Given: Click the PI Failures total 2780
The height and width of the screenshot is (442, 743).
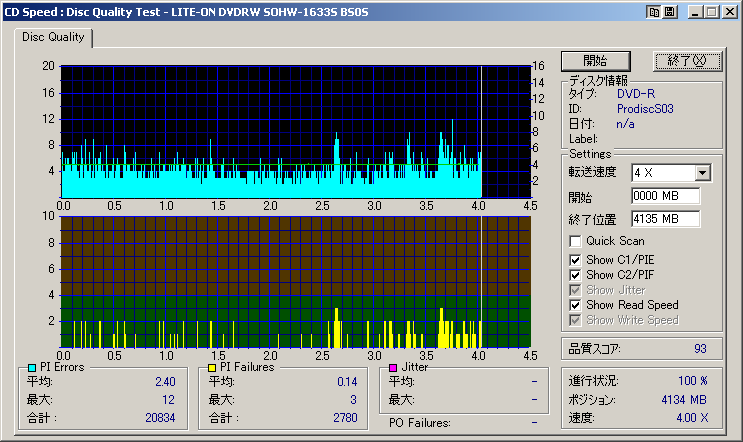Looking at the screenshot, I should point(345,418).
